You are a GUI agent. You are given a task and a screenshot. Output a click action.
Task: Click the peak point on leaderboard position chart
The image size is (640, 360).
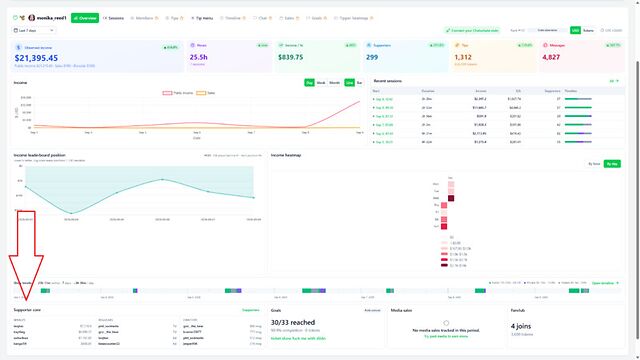click(162, 179)
